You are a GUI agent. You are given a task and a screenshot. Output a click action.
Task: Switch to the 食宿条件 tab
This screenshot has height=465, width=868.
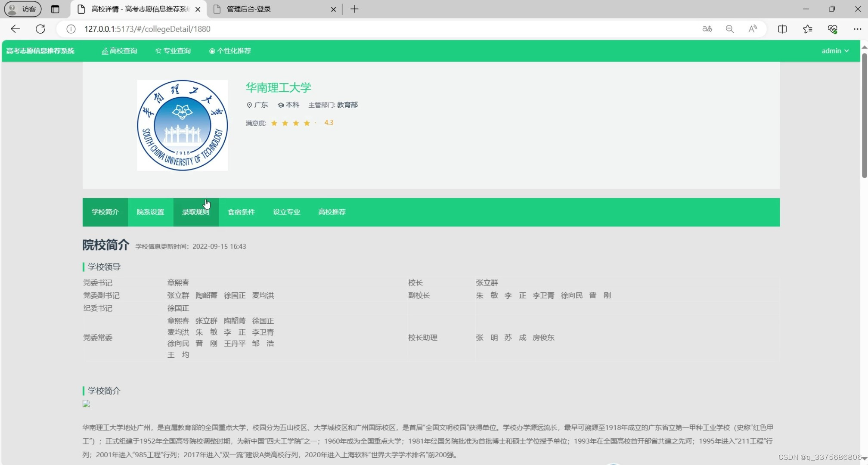point(241,212)
